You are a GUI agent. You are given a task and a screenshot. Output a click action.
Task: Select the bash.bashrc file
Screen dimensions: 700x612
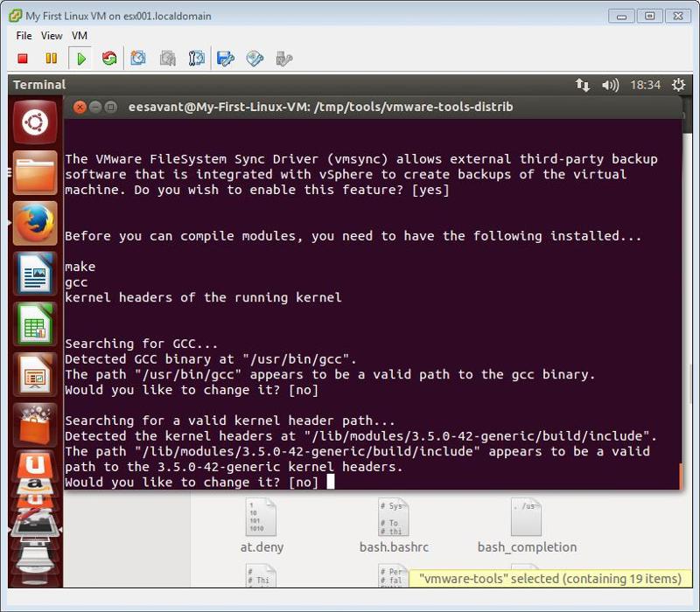(x=394, y=525)
